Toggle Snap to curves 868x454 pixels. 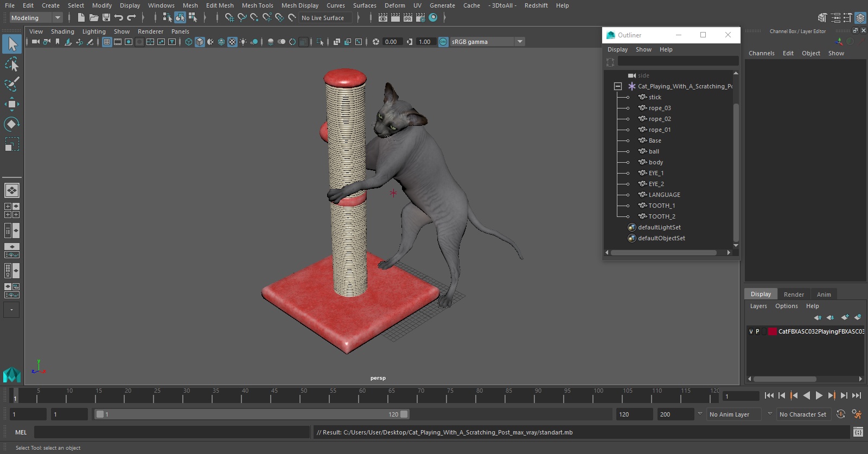pos(242,18)
